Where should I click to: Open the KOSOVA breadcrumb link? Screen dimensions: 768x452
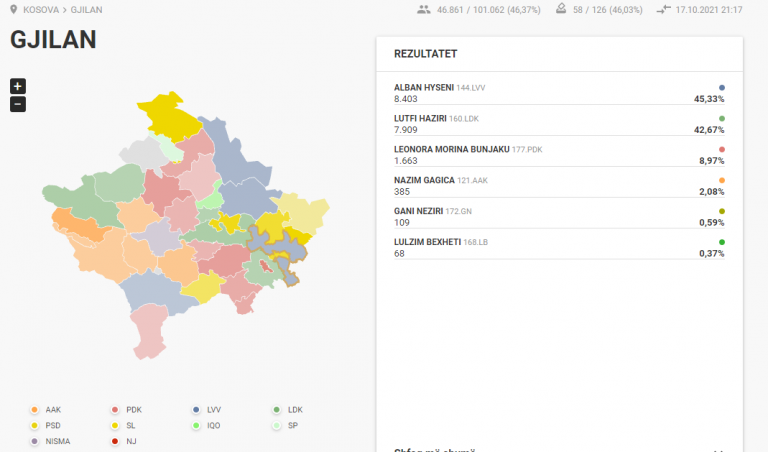41,10
